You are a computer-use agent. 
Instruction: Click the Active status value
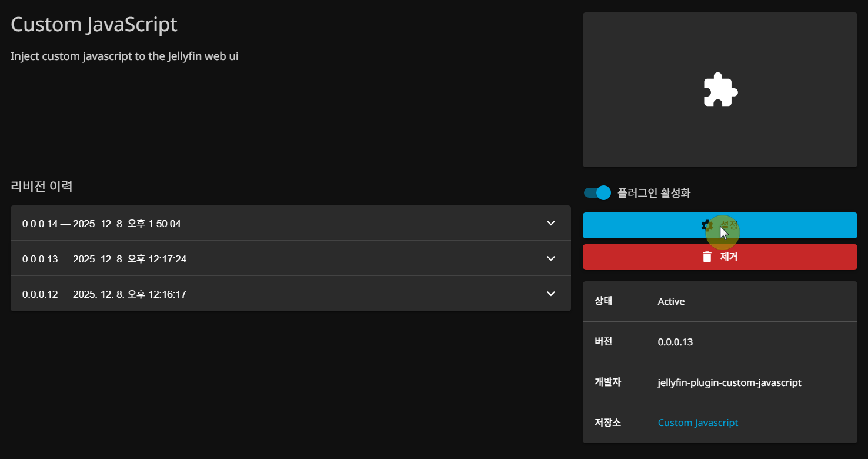coord(671,301)
